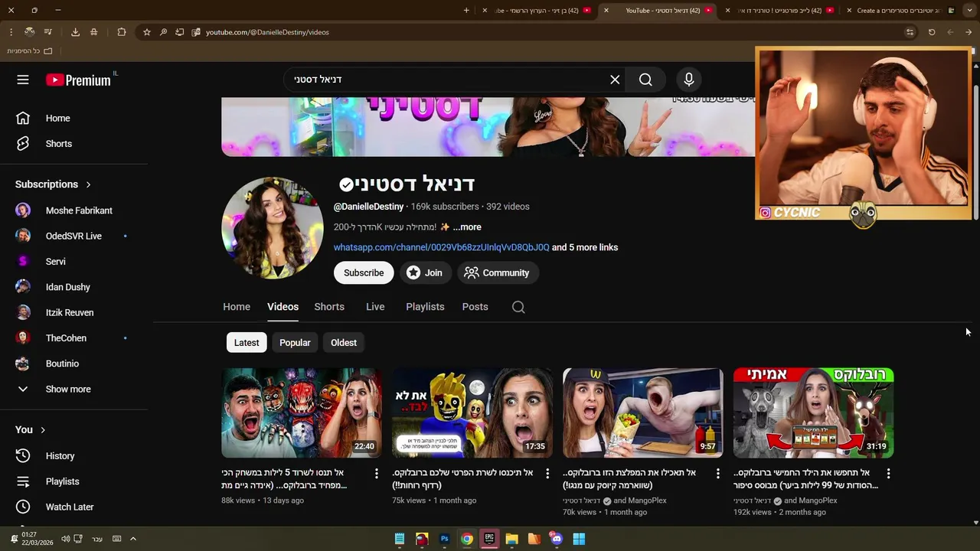Bookmark this page with the star icon
The height and width of the screenshot is (551, 980).
tap(147, 32)
